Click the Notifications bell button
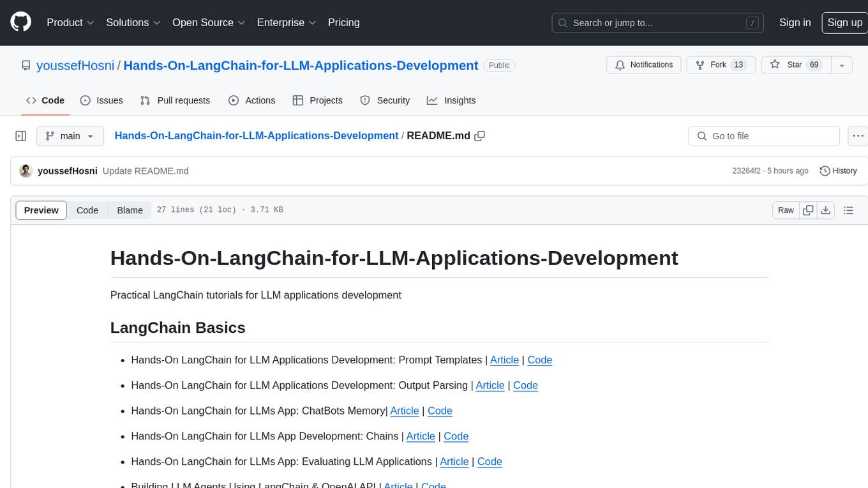The height and width of the screenshot is (488, 868). [644, 65]
